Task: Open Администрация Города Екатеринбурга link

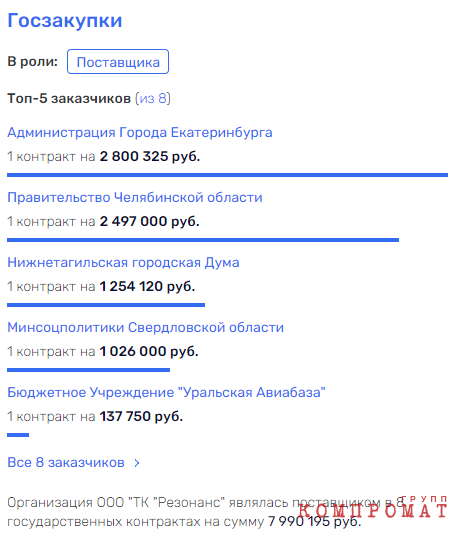Action: [x=140, y=133]
